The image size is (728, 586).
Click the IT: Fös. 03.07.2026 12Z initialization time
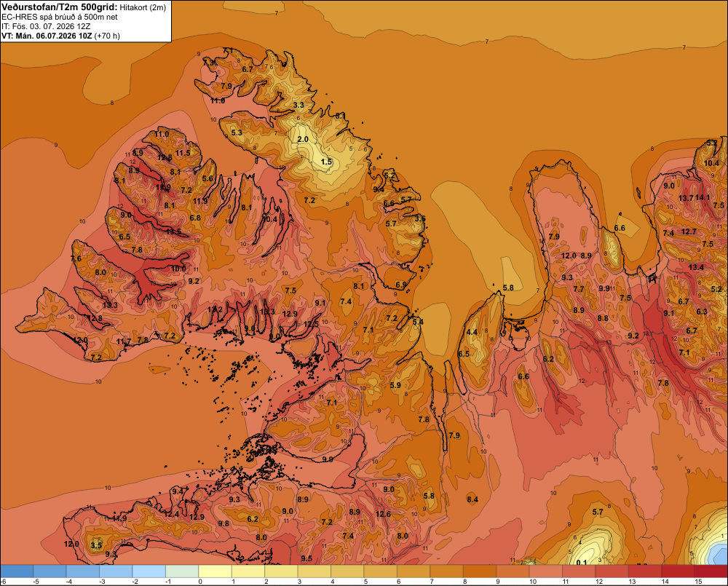pos(46,26)
